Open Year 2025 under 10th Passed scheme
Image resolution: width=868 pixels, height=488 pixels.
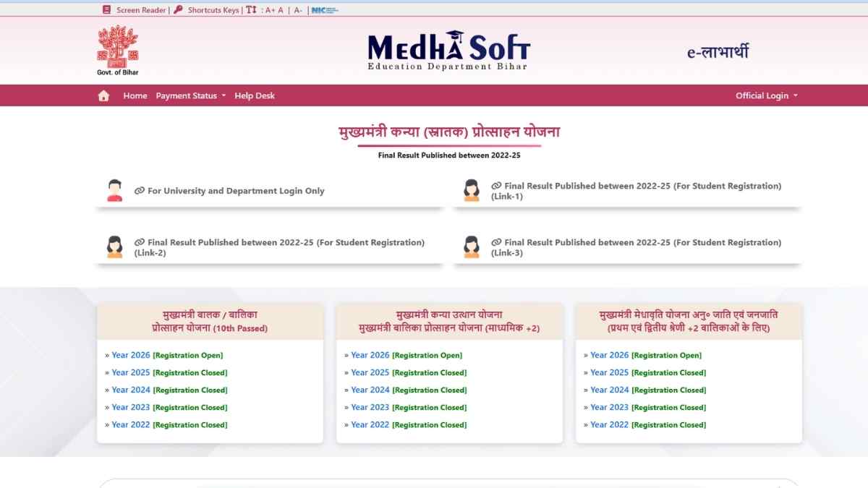(131, 372)
